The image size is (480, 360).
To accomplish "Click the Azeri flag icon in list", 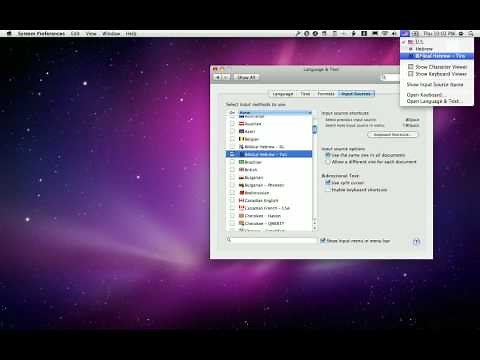I will pos(241,131).
